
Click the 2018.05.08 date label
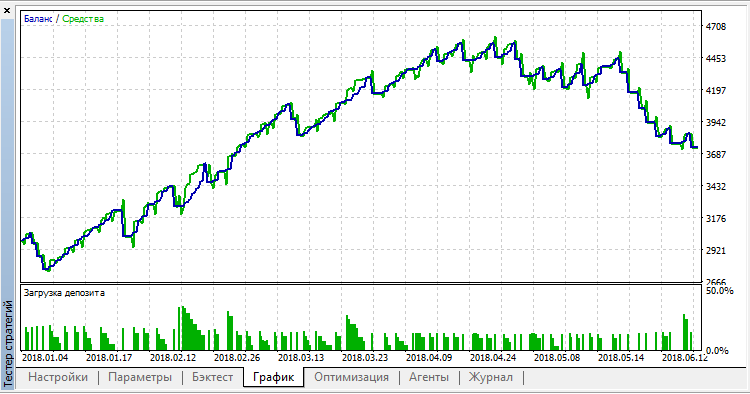tap(557, 358)
